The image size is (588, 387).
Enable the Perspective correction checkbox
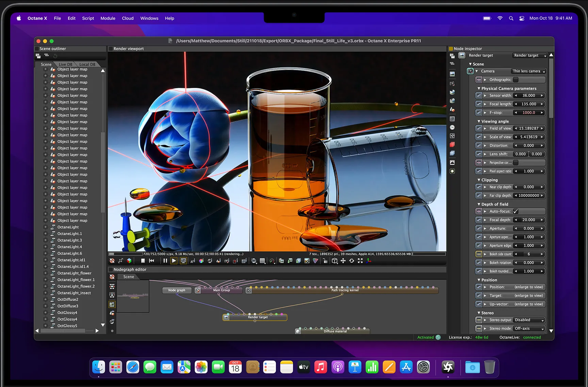click(516, 162)
